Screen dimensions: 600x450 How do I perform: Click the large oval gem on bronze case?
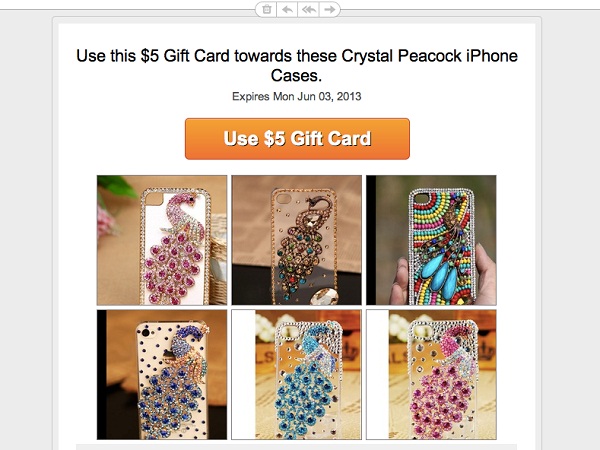point(323,296)
